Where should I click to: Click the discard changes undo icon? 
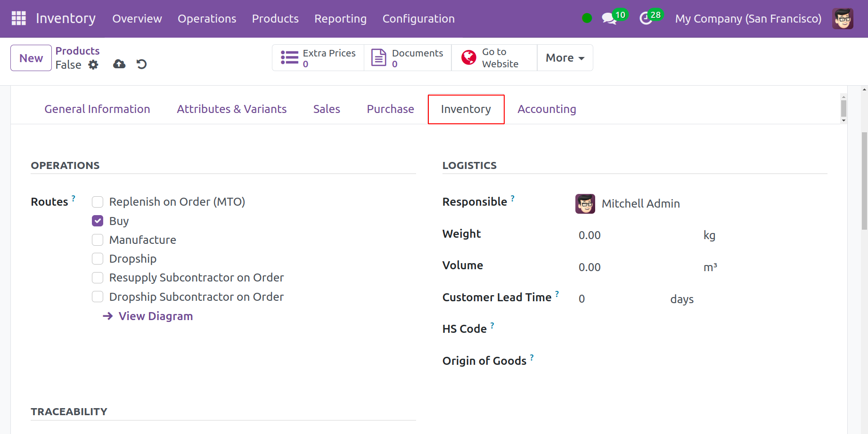coord(141,64)
